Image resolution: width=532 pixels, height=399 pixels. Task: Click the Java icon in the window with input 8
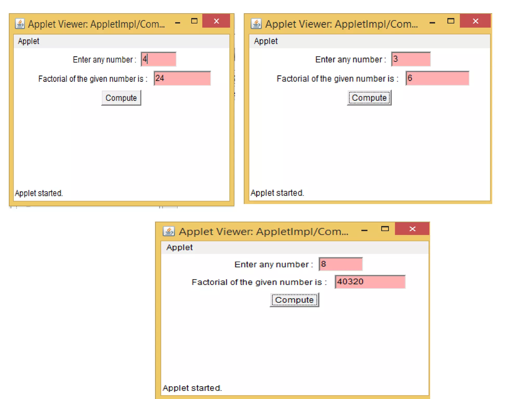[169, 231]
